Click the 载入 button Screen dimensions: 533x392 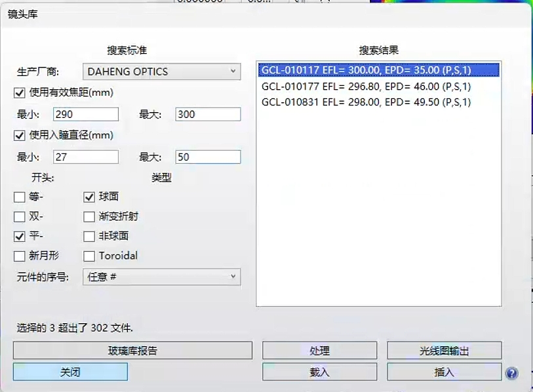click(319, 372)
